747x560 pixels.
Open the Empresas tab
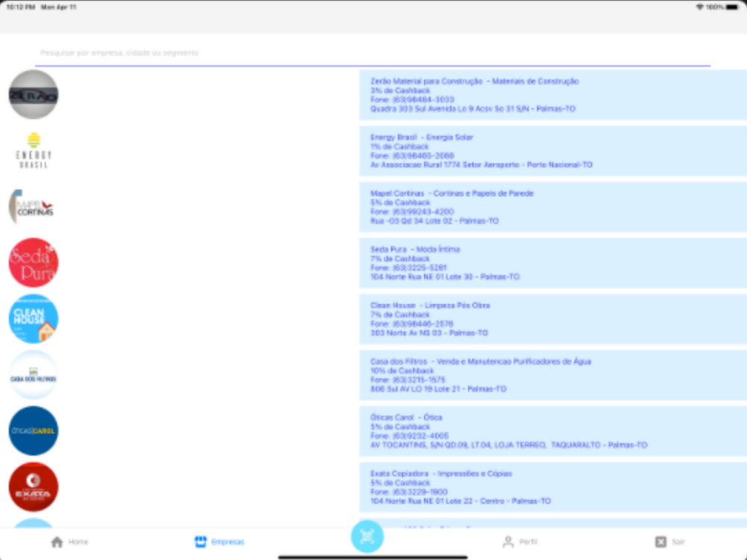[220, 542]
